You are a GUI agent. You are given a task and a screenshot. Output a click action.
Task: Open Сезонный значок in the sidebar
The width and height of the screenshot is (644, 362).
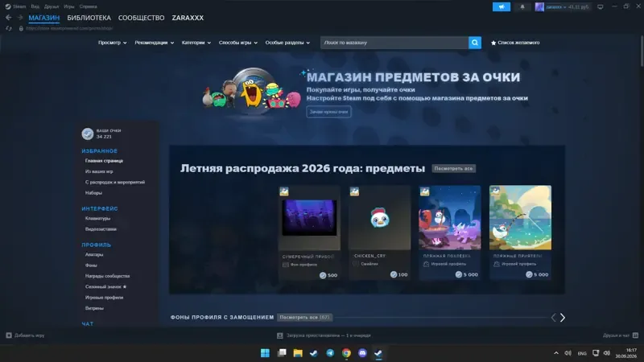[x=106, y=286]
